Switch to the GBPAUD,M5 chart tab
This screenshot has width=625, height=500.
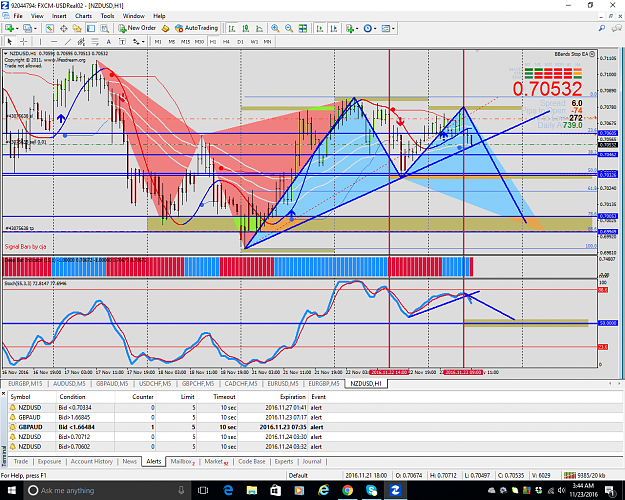[112, 384]
